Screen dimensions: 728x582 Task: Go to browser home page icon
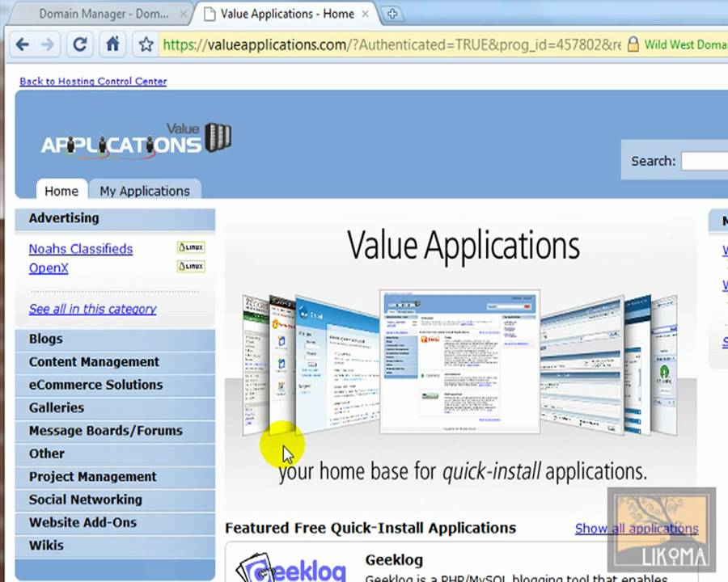point(112,44)
